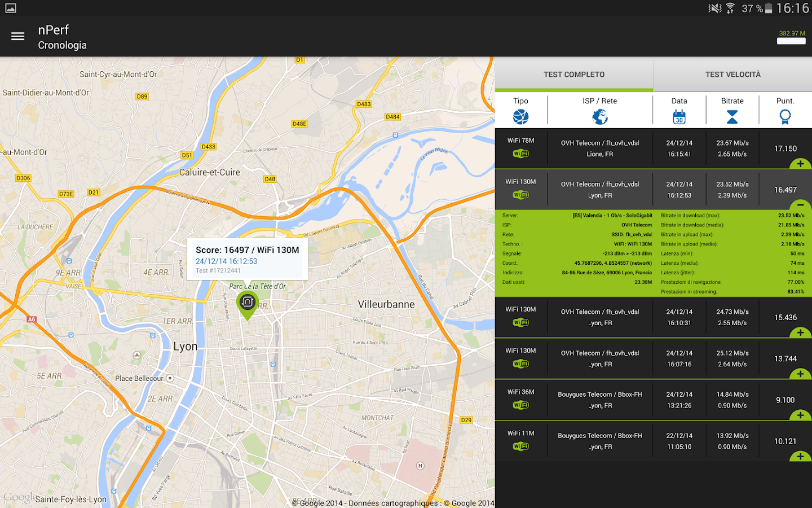
Task: Open the Tipo filter globe icon
Action: coord(520,117)
